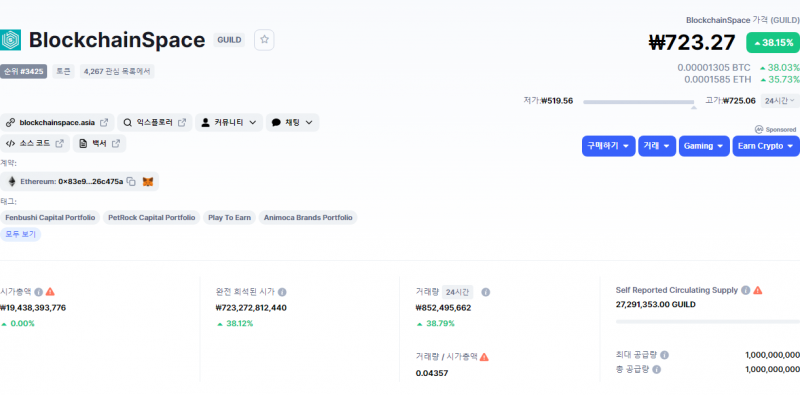This screenshot has height=395, width=800.
Task: Add BlockchainSpace to watchlist with star icon
Action: tap(264, 40)
